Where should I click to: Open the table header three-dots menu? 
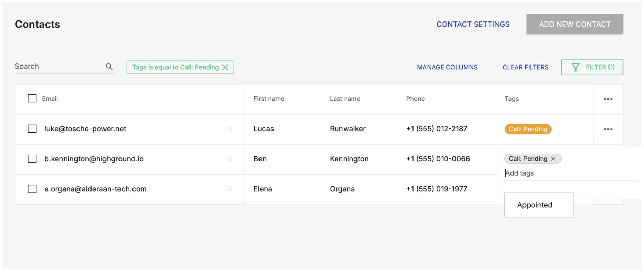pos(608,99)
